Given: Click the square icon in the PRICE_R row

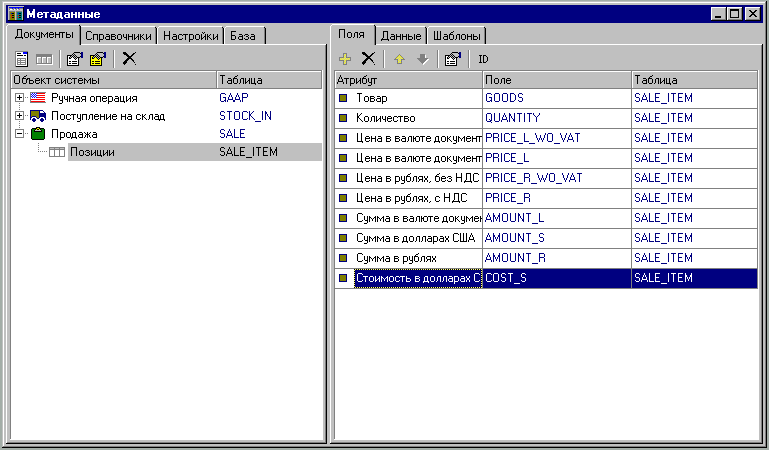Looking at the screenshot, I should [343, 198].
